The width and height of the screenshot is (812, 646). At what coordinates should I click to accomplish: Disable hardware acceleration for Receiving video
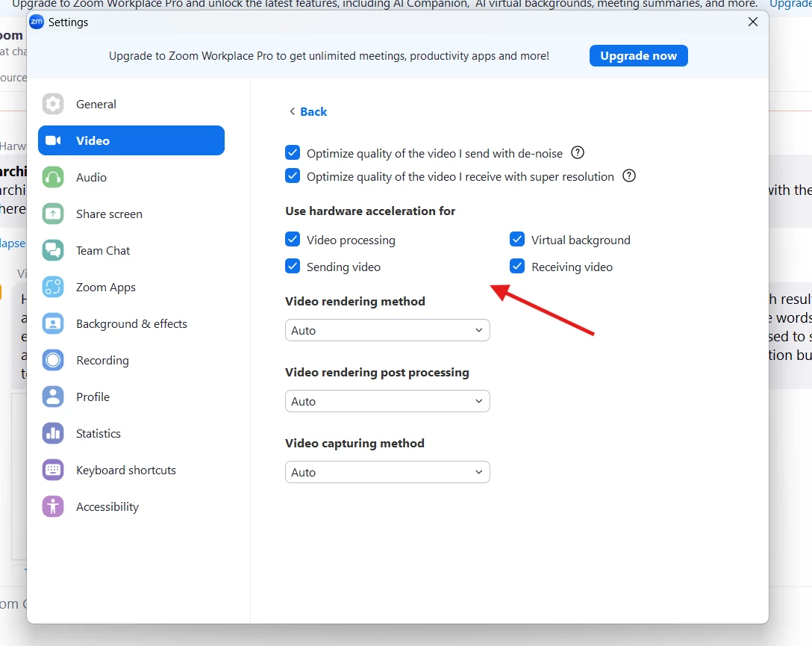pos(516,267)
